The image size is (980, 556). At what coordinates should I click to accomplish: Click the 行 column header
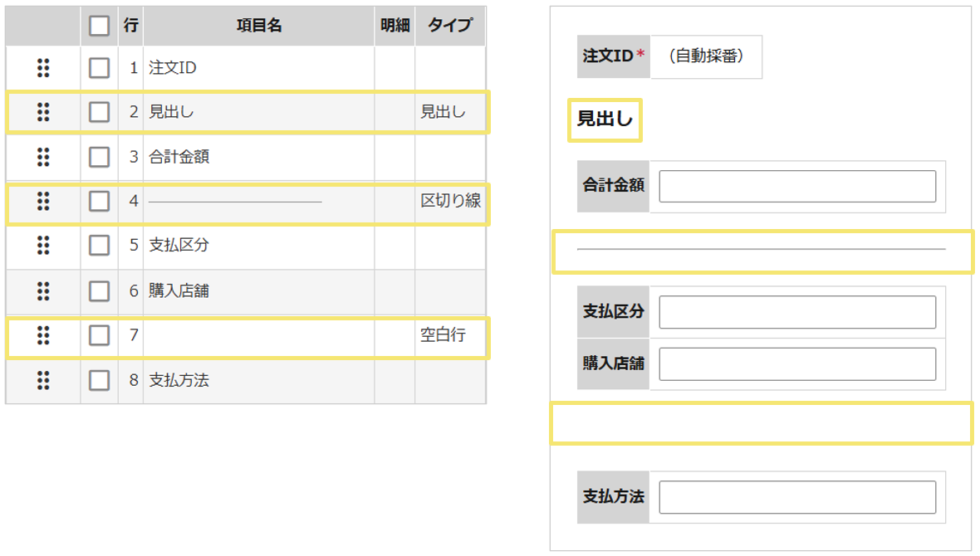pos(130,26)
